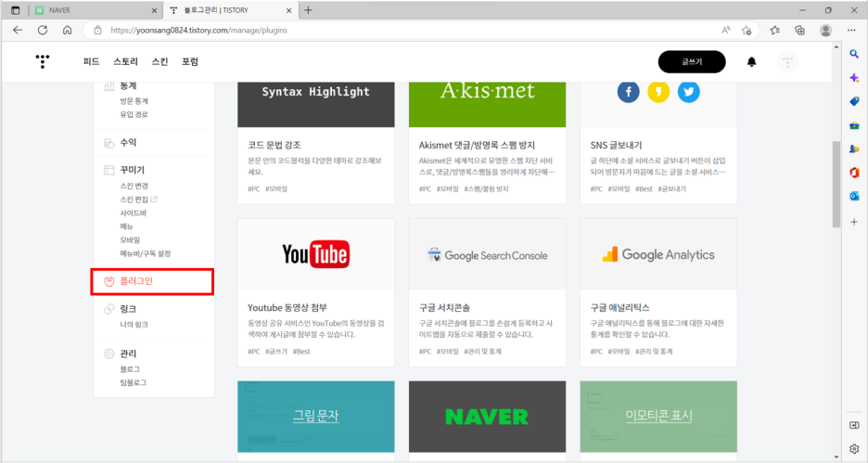This screenshot has width=868, height=463.
Task: Open shopping tag icon in sidebar
Action: [854, 101]
